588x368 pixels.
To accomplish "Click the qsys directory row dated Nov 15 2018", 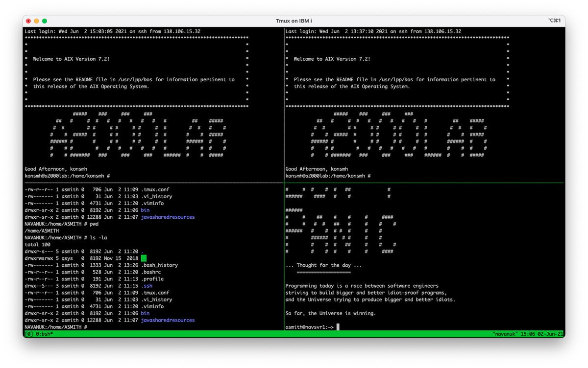I will (86, 258).
